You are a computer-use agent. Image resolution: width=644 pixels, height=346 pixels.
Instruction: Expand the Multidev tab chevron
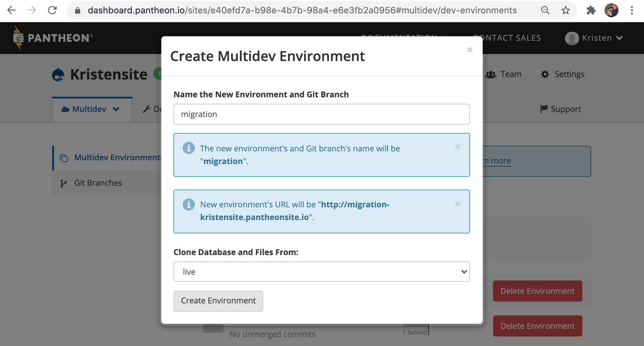tap(116, 109)
